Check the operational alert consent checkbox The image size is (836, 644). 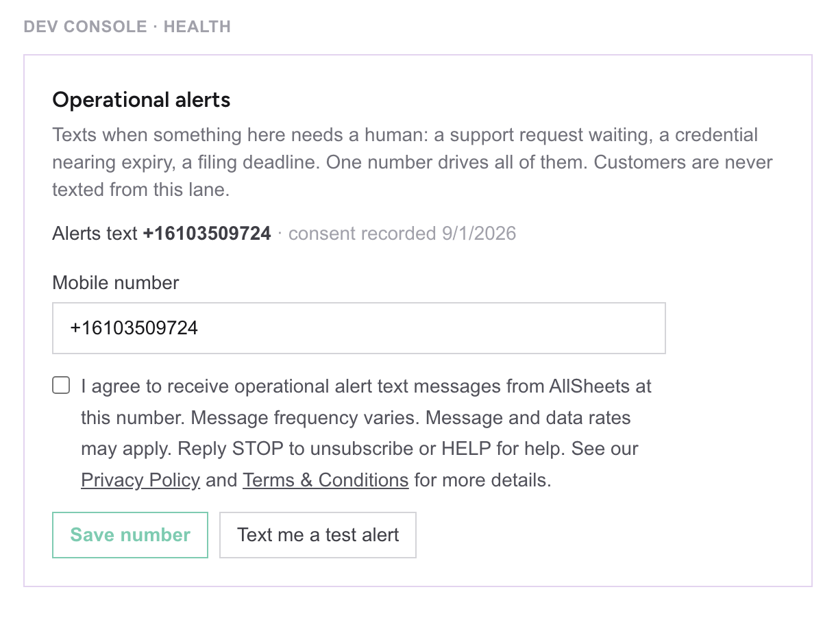61,386
